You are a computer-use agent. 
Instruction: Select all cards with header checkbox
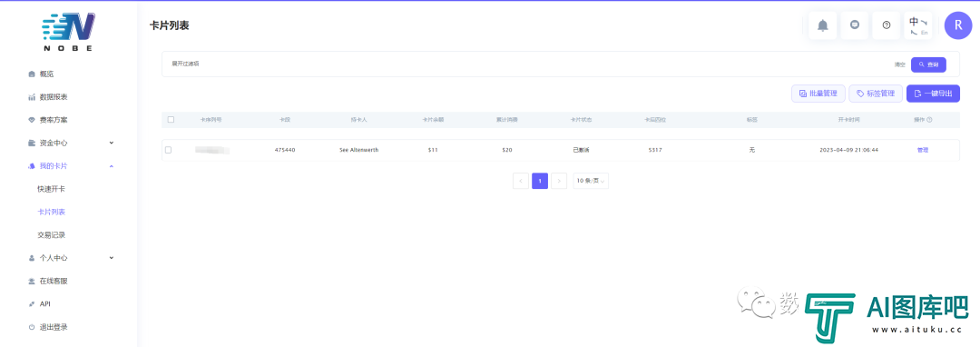(x=171, y=119)
